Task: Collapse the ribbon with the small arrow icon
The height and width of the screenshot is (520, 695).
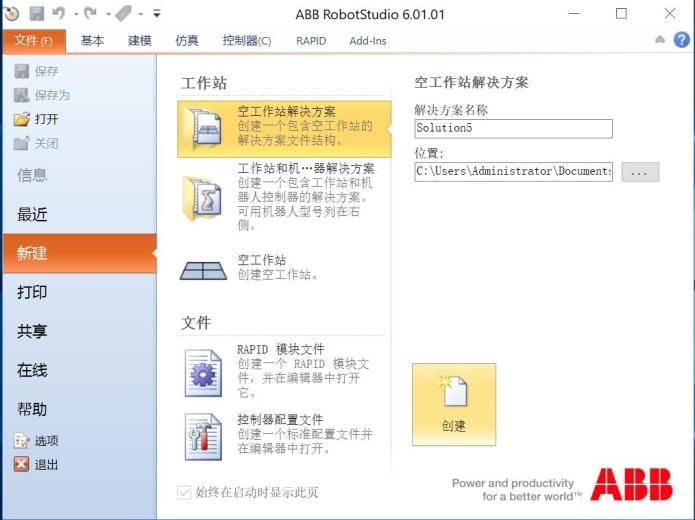Action: (660, 40)
